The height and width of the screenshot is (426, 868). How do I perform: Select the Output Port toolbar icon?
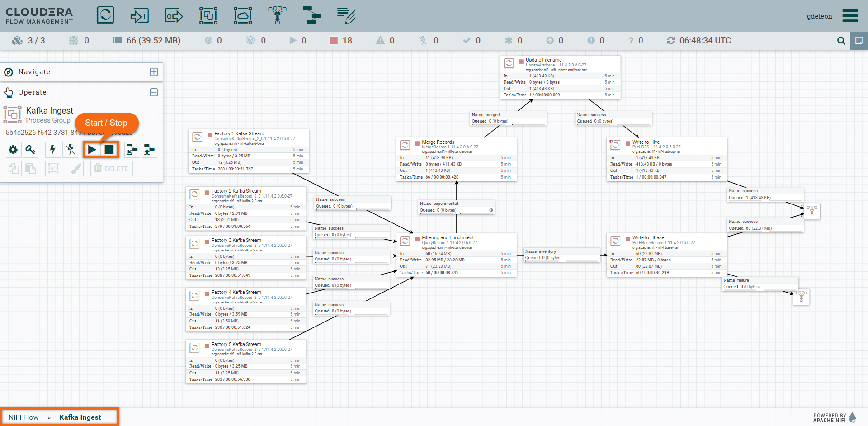pyautogui.click(x=174, y=15)
